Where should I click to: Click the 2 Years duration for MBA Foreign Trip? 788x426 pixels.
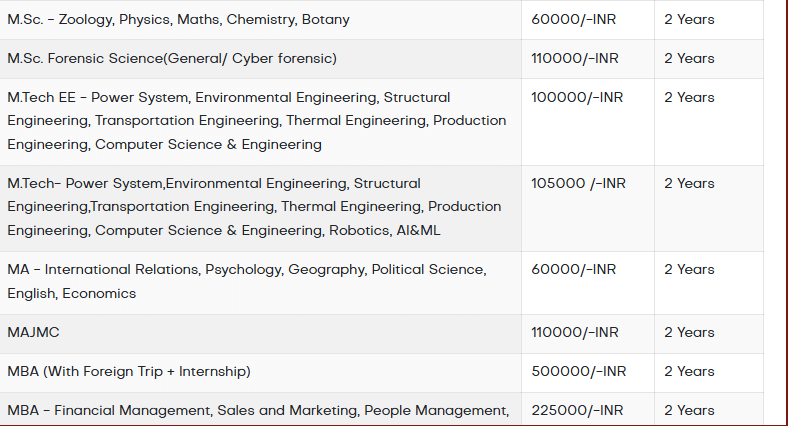point(689,372)
